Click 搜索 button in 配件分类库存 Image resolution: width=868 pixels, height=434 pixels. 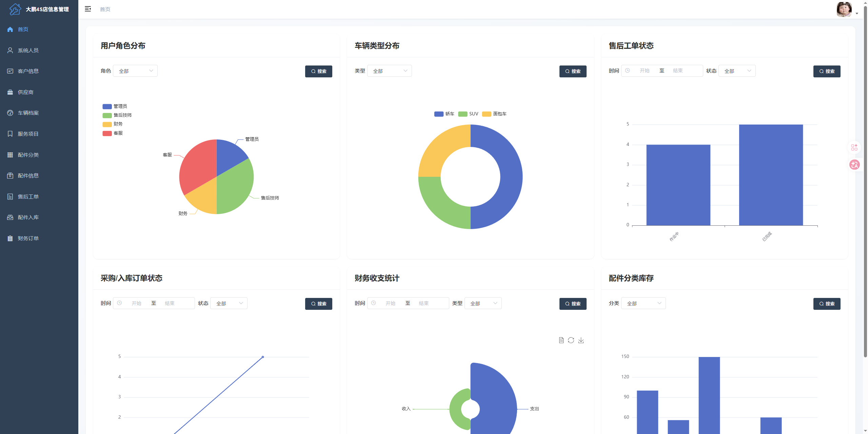point(827,304)
